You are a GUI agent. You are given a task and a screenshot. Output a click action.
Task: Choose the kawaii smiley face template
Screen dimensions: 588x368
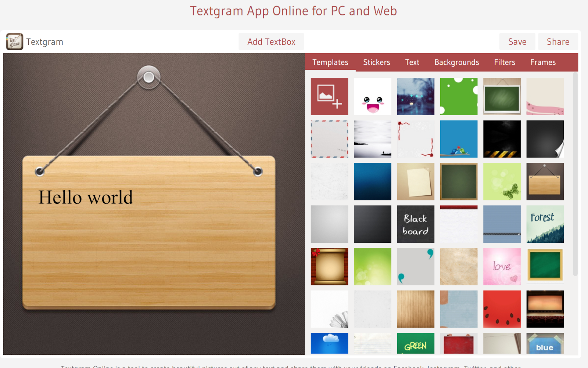[372, 96]
